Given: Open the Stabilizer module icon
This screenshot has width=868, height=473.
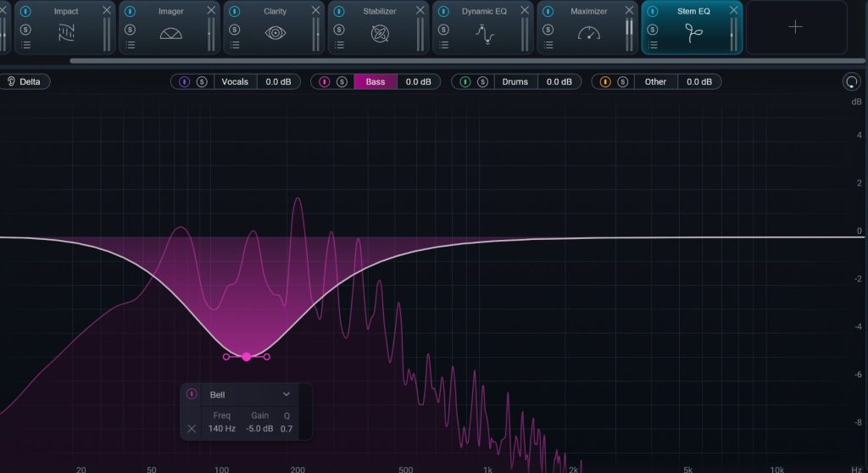Looking at the screenshot, I should pyautogui.click(x=380, y=33).
